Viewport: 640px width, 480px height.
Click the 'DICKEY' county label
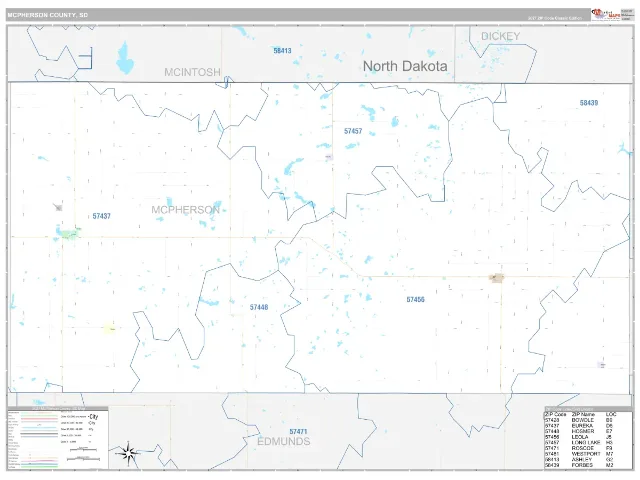pyautogui.click(x=500, y=36)
